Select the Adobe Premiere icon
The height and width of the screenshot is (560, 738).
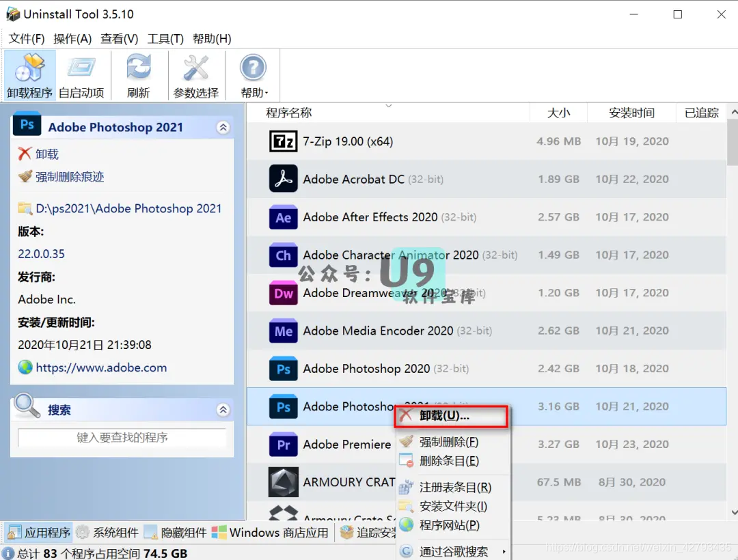click(x=283, y=445)
